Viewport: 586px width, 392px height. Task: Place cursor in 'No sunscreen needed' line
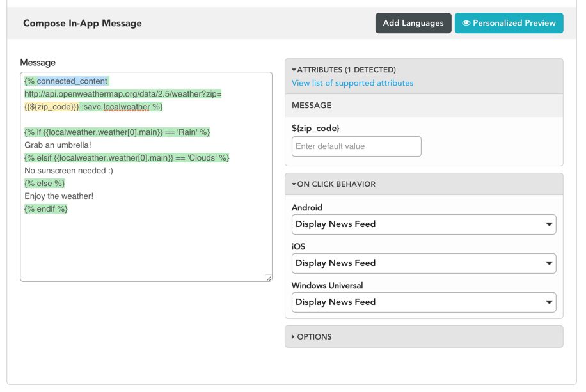68,171
